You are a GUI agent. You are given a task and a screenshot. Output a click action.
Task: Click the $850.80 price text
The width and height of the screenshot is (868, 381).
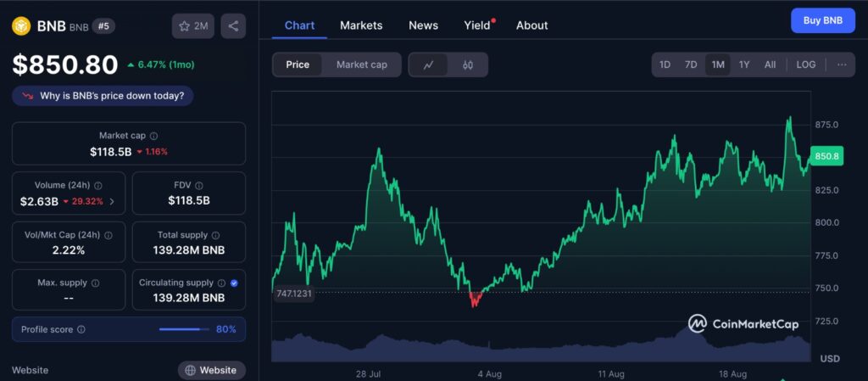click(x=65, y=64)
